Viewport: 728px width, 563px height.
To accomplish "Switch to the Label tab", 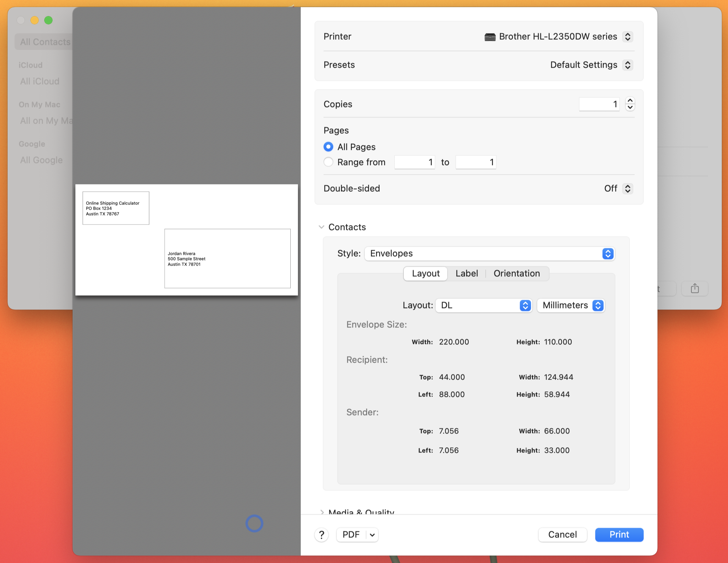I will point(467,274).
